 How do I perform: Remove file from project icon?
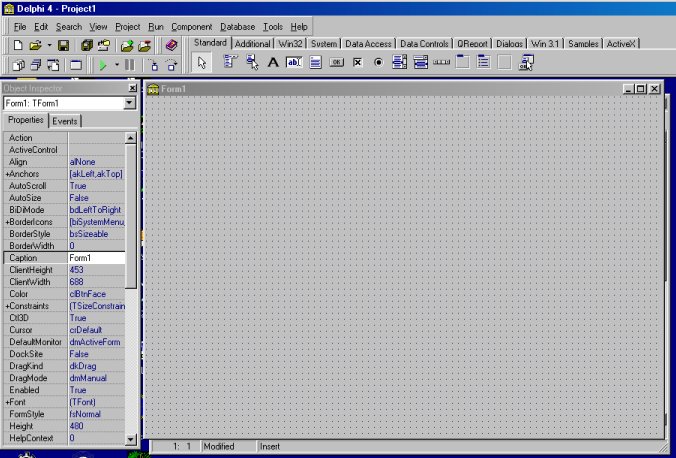tap(145, 45)
